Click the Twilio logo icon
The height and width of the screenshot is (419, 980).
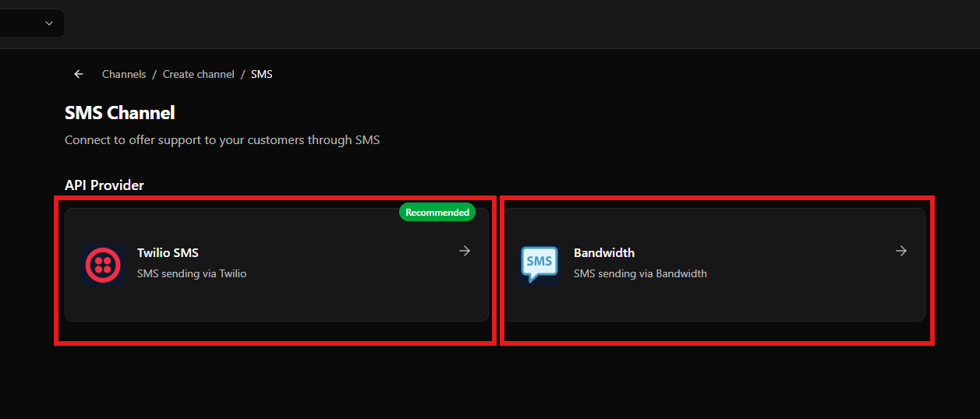click(103, 264)
